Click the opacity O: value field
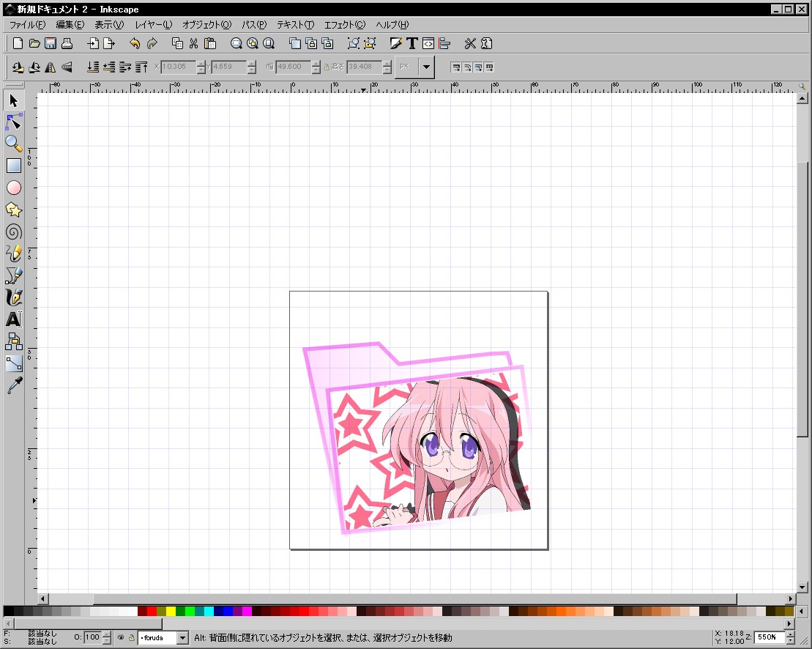 92,637
